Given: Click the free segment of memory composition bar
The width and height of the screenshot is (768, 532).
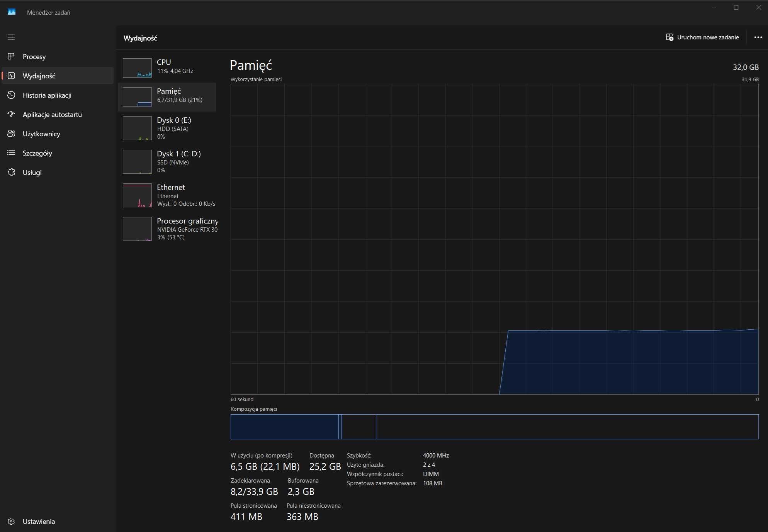Looking at the screenshot, I should pyautogui.click(x=568, y=427).
